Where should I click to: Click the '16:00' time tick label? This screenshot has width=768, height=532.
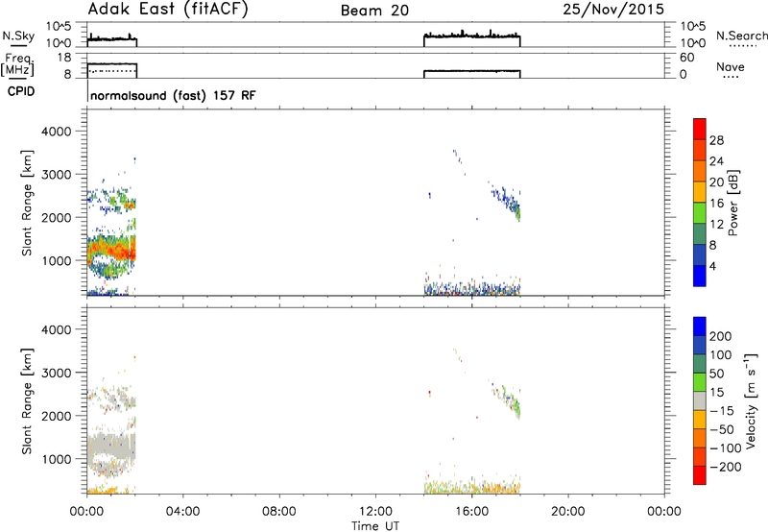471,512
